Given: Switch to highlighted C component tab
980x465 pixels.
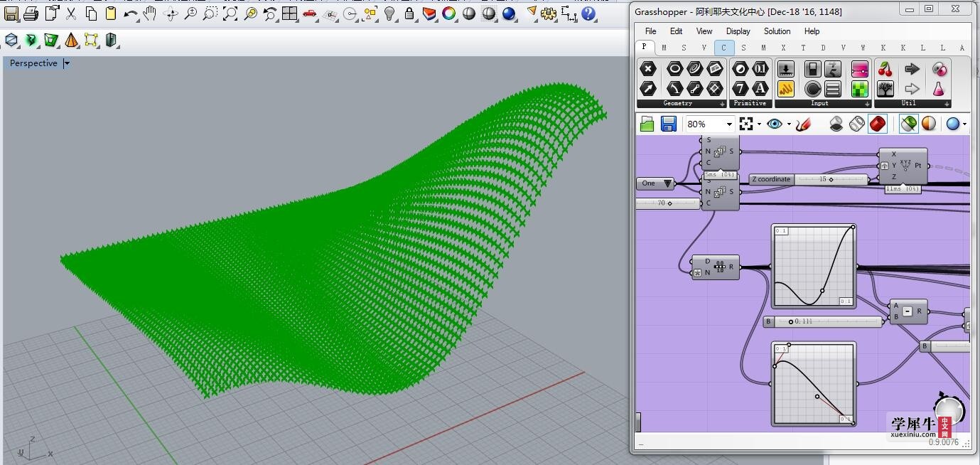Looking at the screenshot, I should (x=724, y=48).
